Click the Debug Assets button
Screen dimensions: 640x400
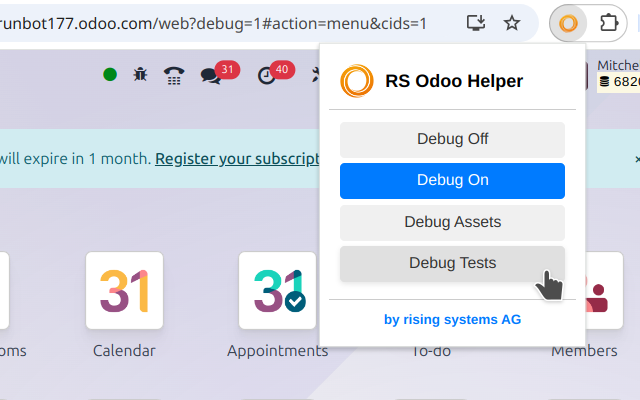[x=452, y=222]
